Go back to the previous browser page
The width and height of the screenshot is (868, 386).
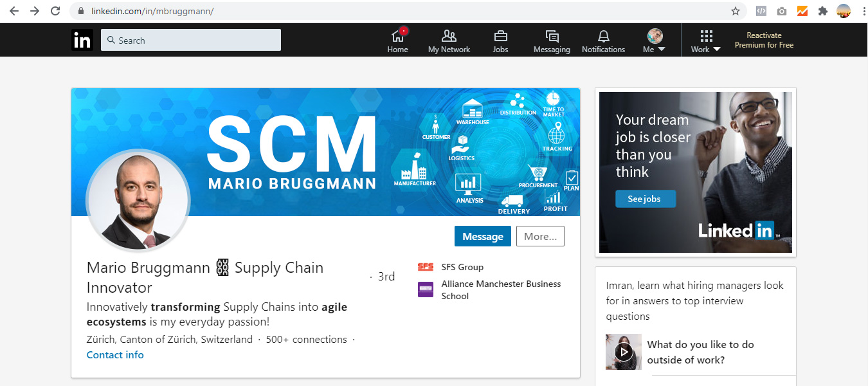[x=14, y=11]
